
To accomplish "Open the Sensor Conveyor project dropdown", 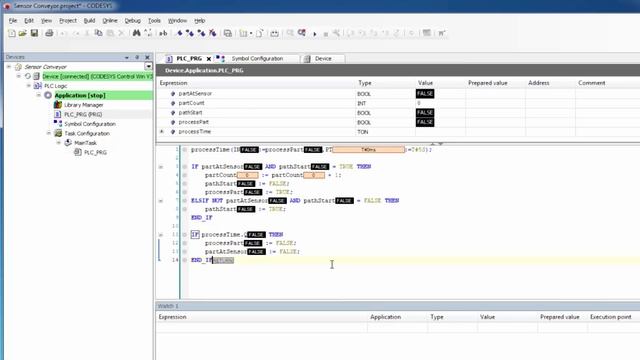I will [148, 67].
